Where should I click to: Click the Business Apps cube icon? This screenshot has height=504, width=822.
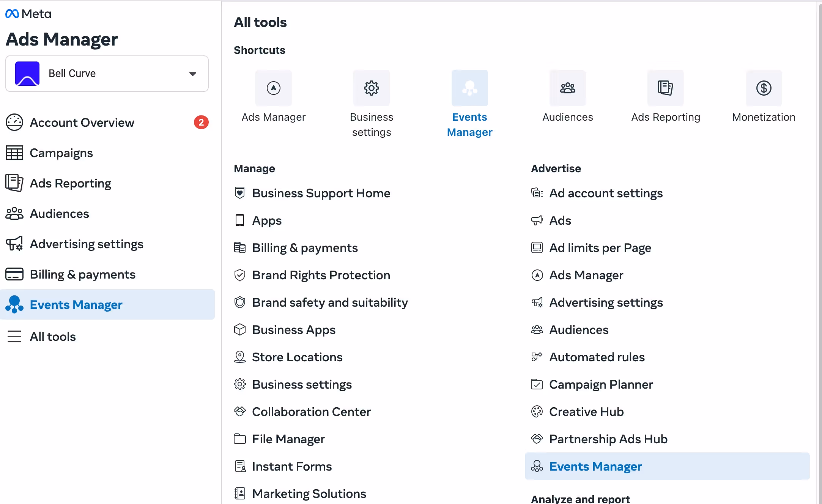click(240, 330)
